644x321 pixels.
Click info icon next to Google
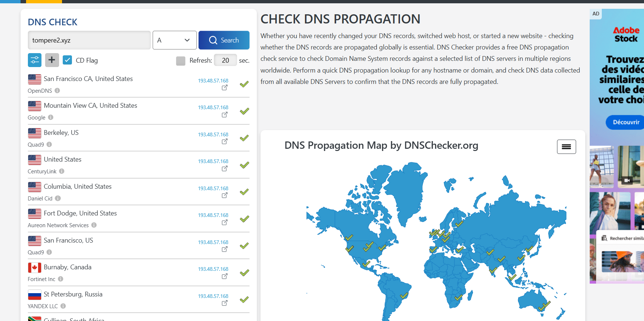point(51,117)
